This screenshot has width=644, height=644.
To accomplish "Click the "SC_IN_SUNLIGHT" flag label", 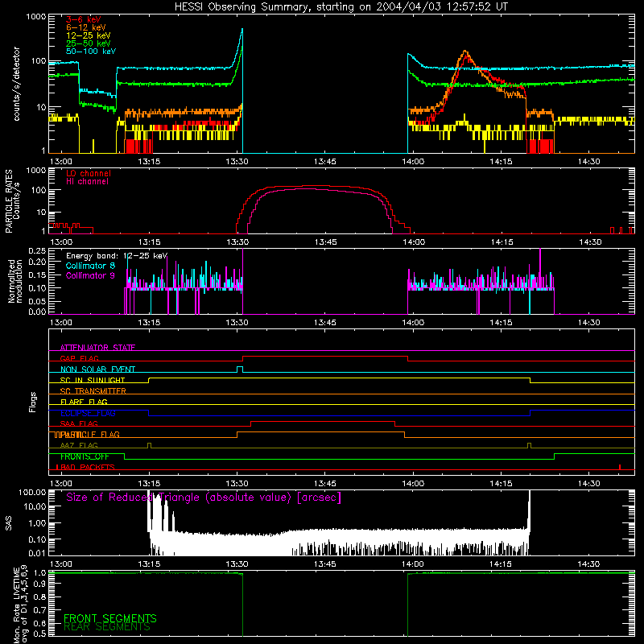I will pyautogui.click(x=93, y=380).
